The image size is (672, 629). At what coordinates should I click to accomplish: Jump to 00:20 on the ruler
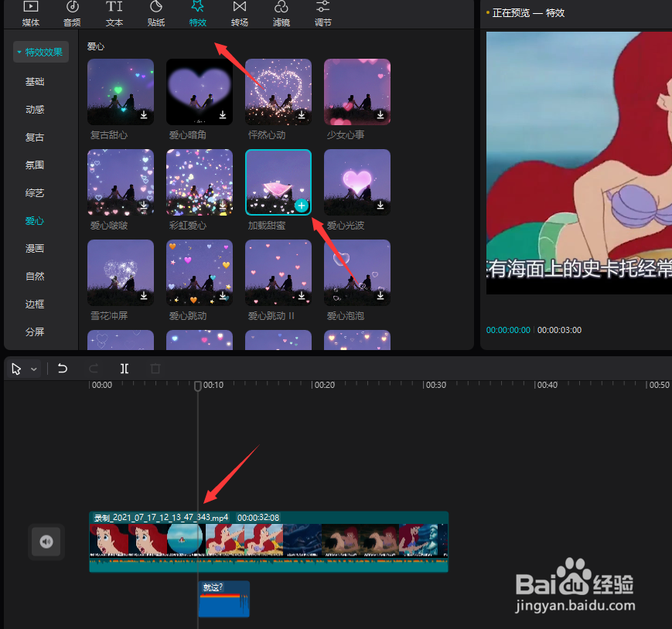[325, 385]
